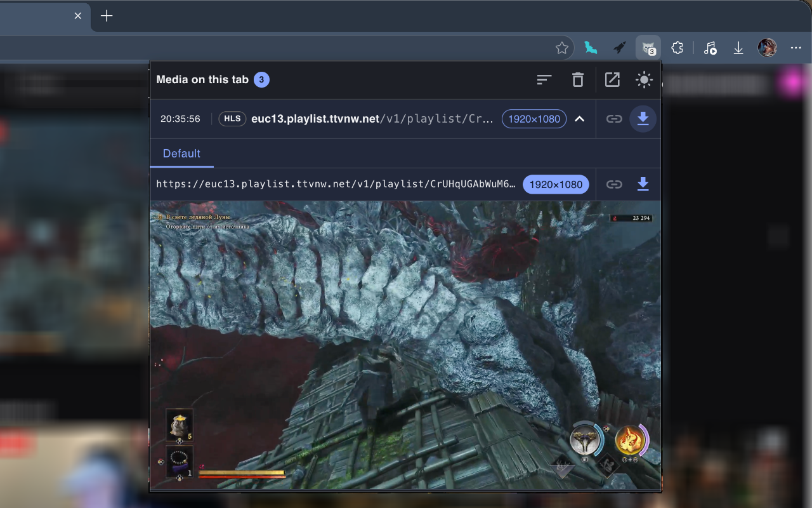This screenshot has height=508, width=812.
Task: Click the outlined 1920×1080 badge in HLS row
Action: (534, 119)
